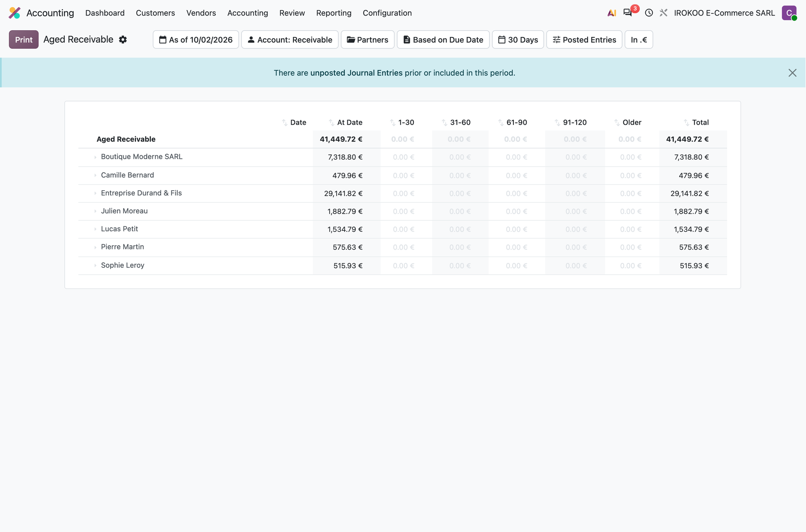Expand the Sophie Leroy row
The image size is (806, 532).
(95, 265)
